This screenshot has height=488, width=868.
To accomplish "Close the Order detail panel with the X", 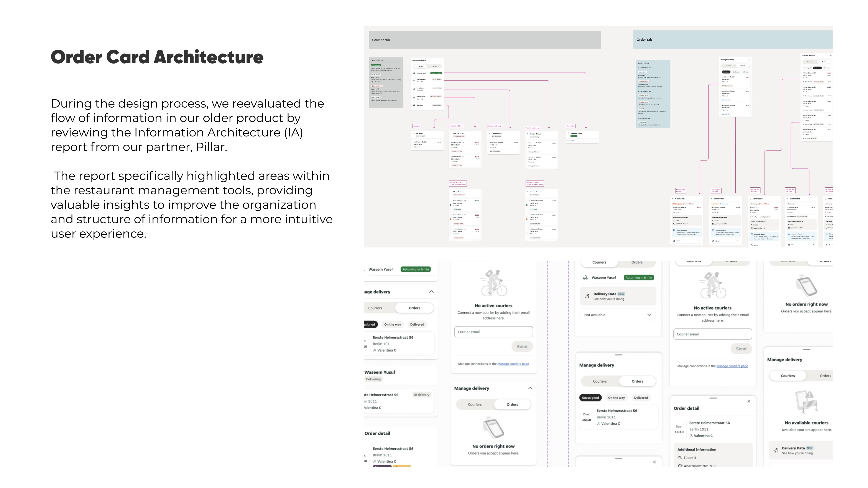I will point(749,401).
